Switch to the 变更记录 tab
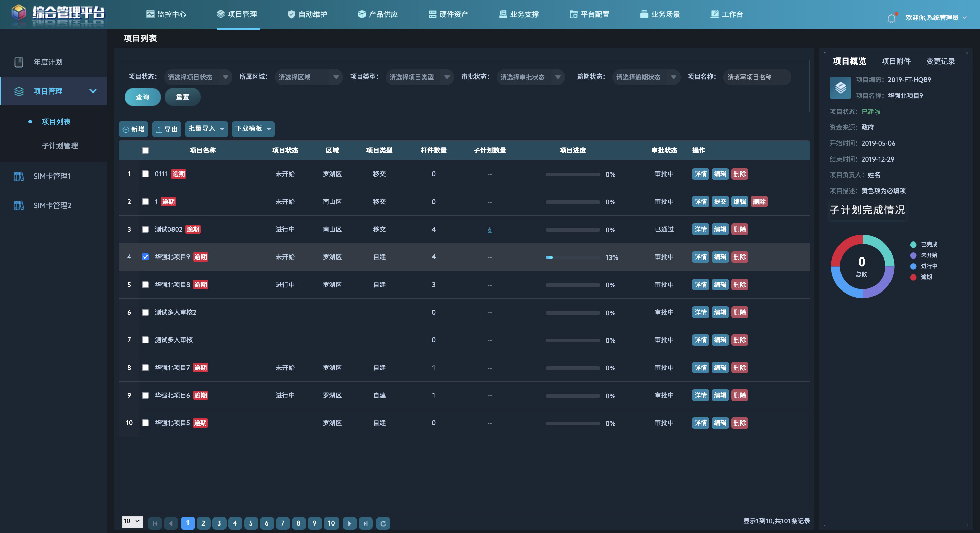 tap(941, 61)
